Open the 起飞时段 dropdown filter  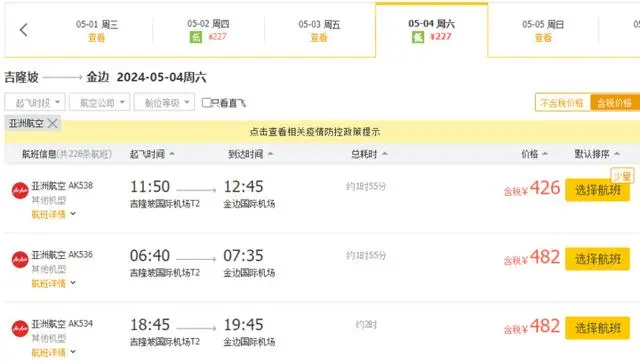coord(35,102)
